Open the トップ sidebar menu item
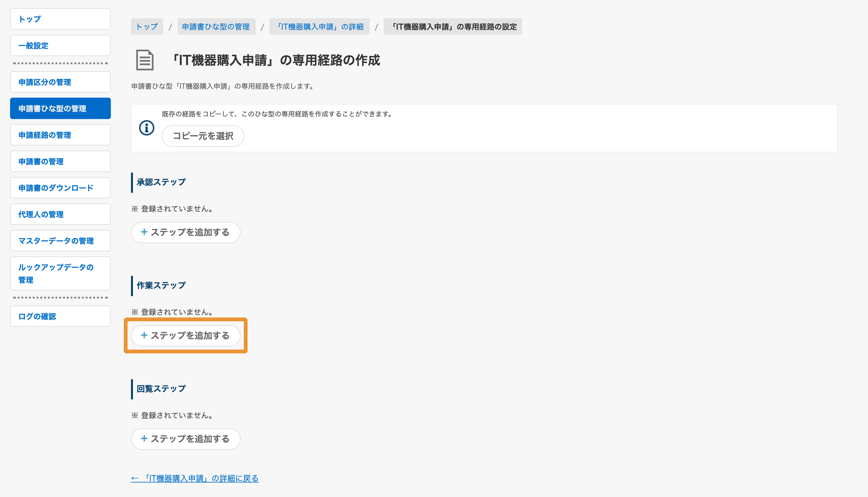Screen dimensions: 868x497 pos(60,19)
